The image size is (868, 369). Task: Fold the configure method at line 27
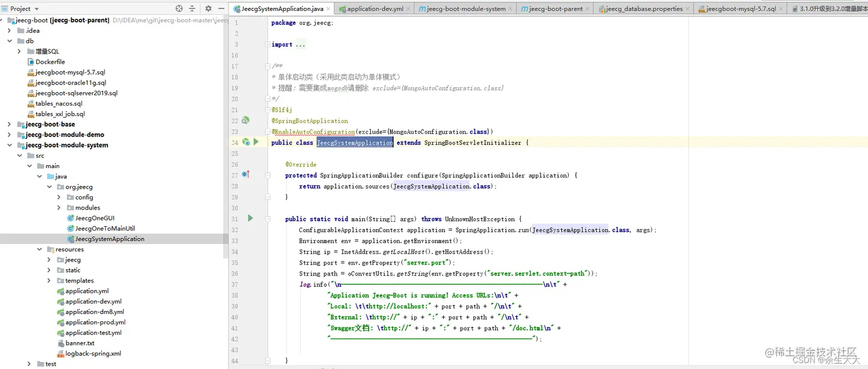click(x=268, y=175)
